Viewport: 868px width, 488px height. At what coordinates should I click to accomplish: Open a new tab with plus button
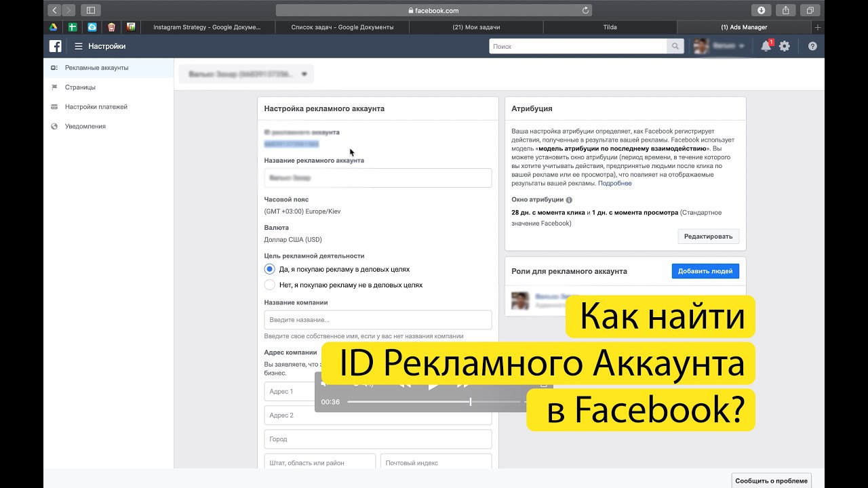tap(817, 27)
